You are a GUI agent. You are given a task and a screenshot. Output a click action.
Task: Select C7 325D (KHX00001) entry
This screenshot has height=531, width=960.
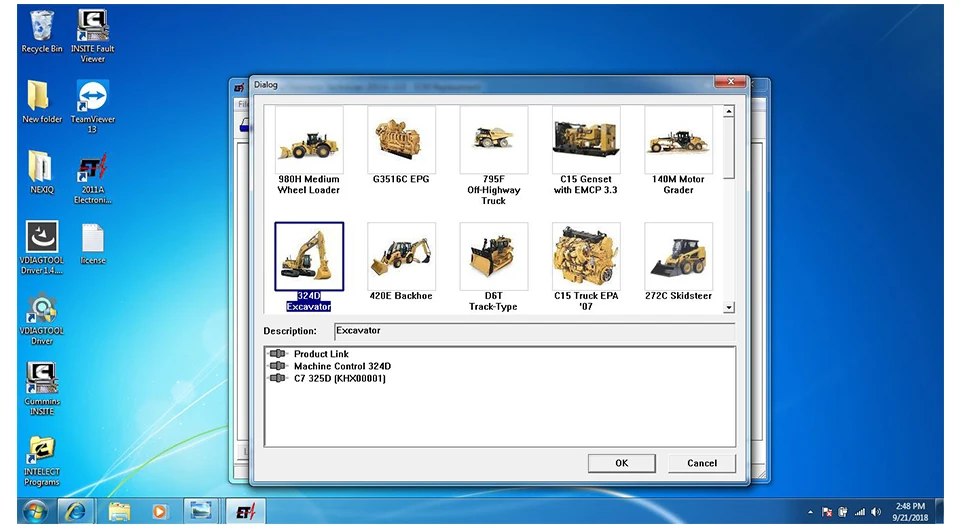(x=340, y=378)
